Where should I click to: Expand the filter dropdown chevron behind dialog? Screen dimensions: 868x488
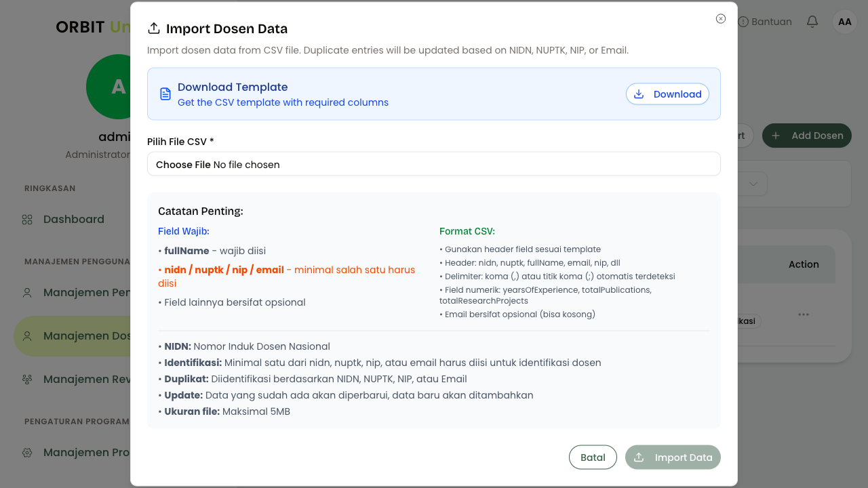(x=753, y=184)
